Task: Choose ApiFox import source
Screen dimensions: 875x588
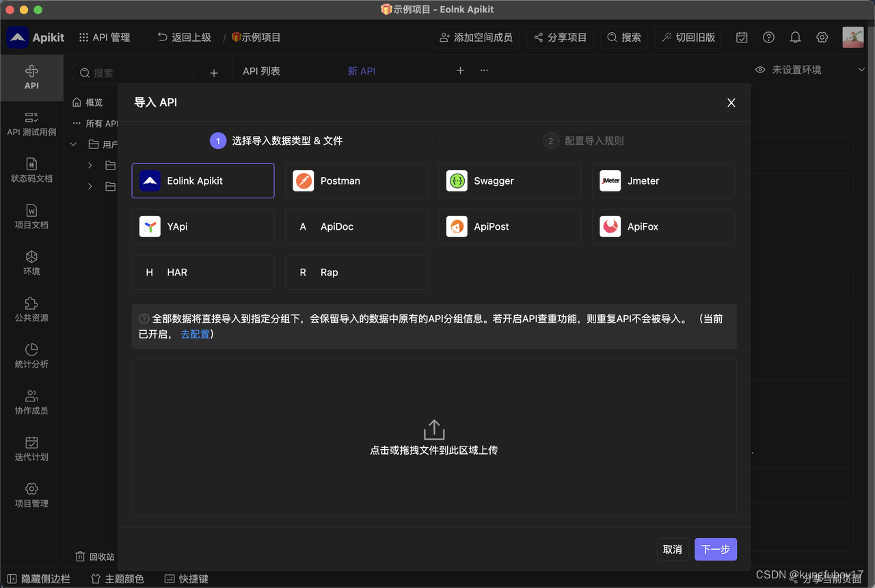Action: (663, 226)
